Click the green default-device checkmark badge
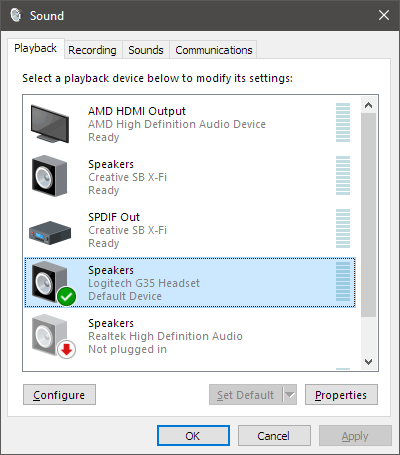 (66, 296)
